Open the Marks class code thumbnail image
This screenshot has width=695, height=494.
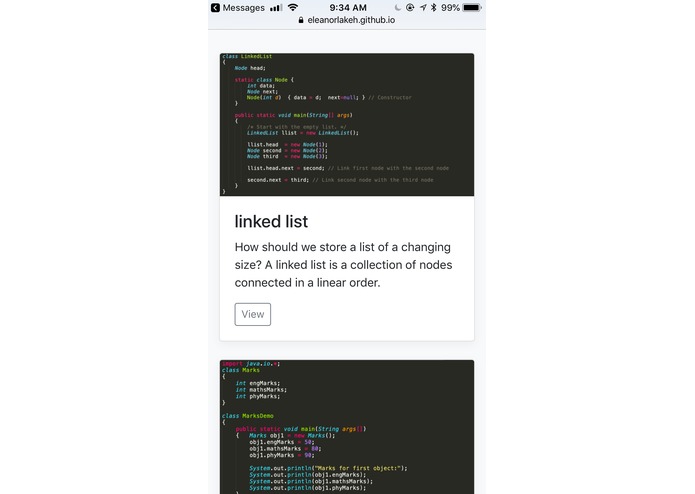tap(347, 427)
